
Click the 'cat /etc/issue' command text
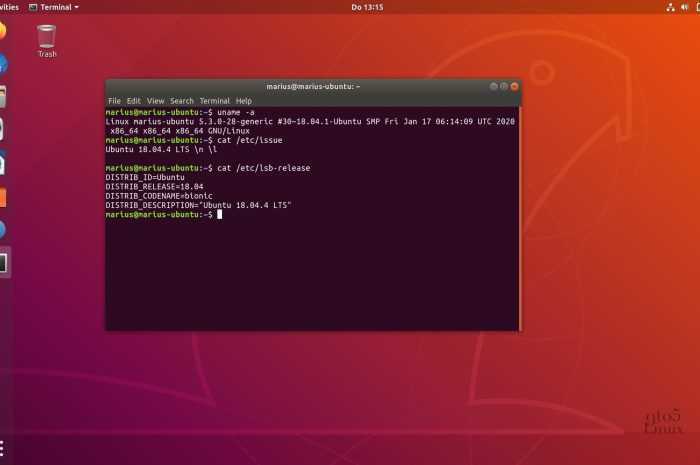(250, 140)
